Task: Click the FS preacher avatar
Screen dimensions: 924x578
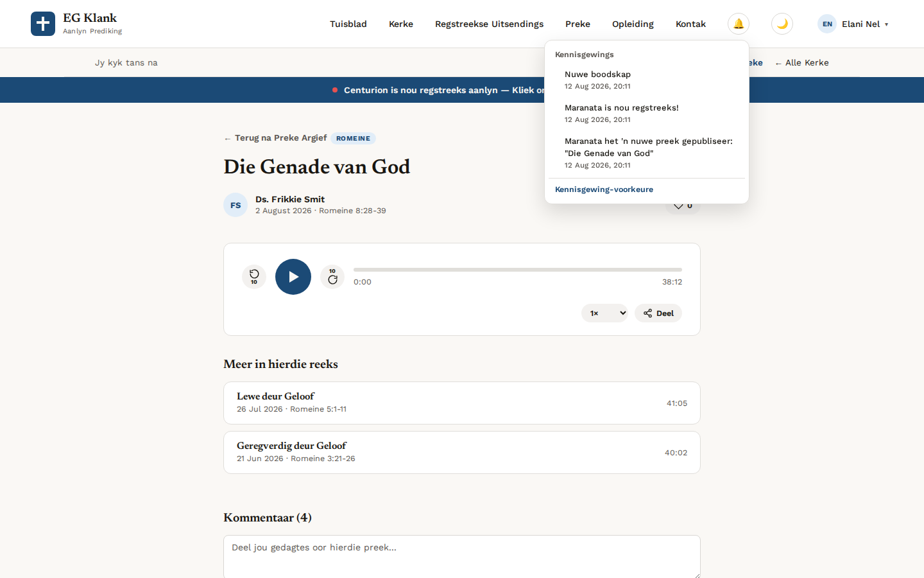Action: (x=235, y=205)
